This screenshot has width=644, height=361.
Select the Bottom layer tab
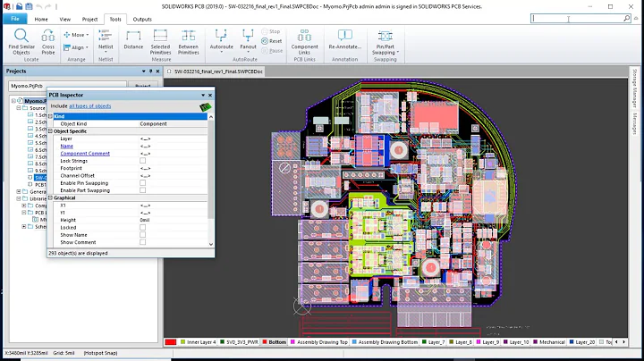[x=274, y=342]
